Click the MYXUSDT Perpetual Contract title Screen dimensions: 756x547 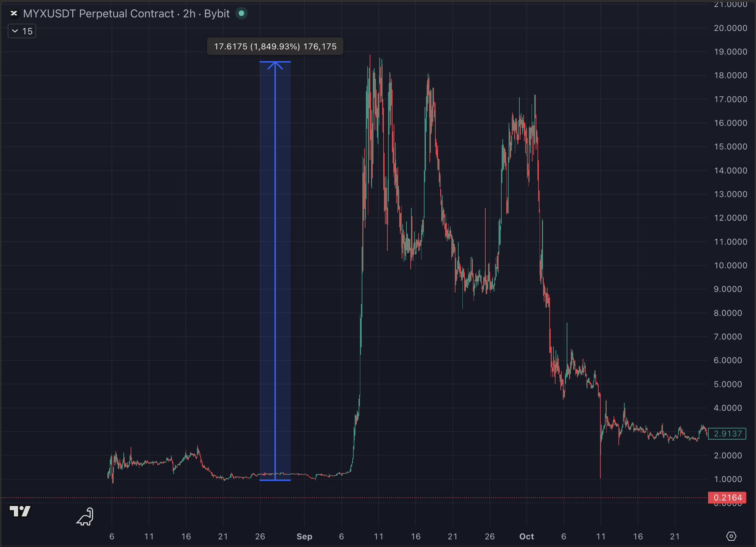[98, 14]
